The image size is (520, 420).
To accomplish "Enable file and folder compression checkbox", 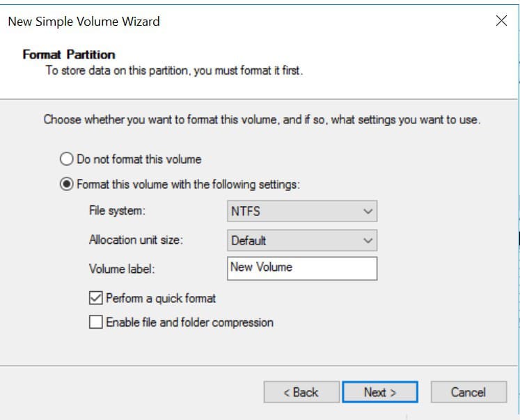I will pos(95,322).
